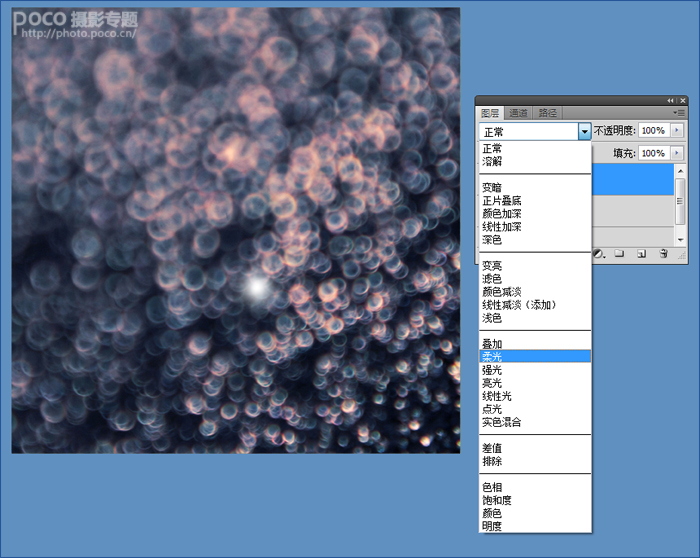This screenshot has height=558, width=700.
Task: Choose 深色 blend mode
Action: click(535, 240)
